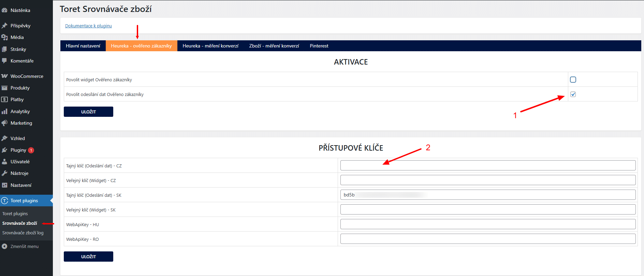Open Srovnávače zboží submenu item
Viewport: 644px width, 276px height.
click(x=20, y=223)
